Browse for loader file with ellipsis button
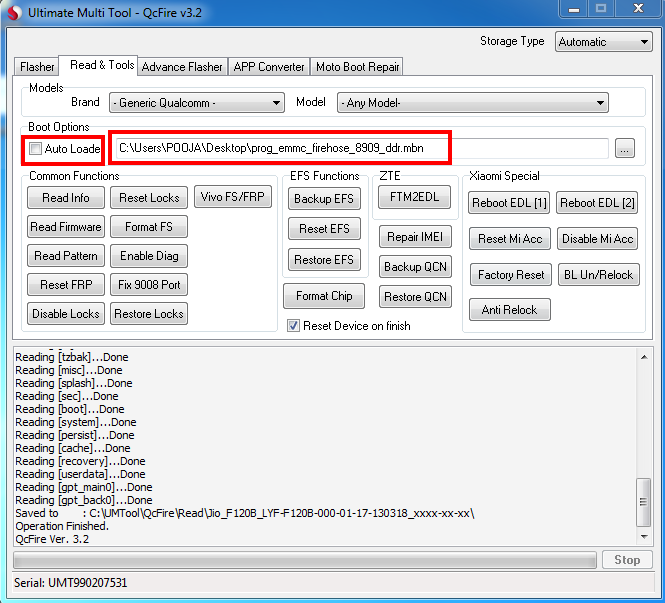Viewport: 665px width, 603px height. (x=624, y=148)
